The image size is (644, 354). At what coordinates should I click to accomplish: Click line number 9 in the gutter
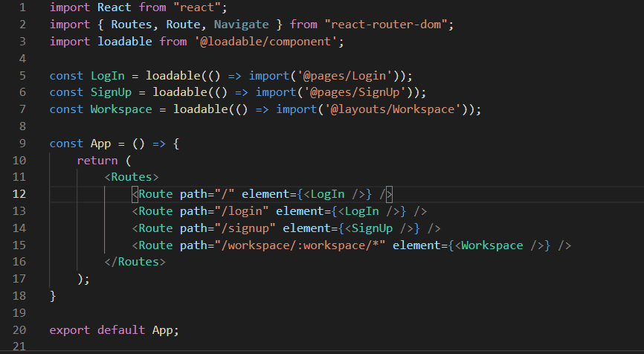pyautogui.click(x=22, y=144)
